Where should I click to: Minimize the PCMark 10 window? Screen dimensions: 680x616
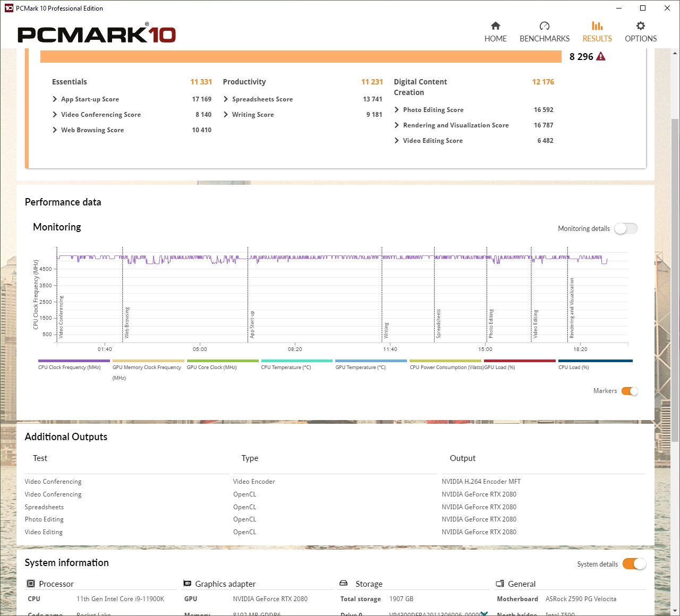pyautogui.click(x=618, y=8)
